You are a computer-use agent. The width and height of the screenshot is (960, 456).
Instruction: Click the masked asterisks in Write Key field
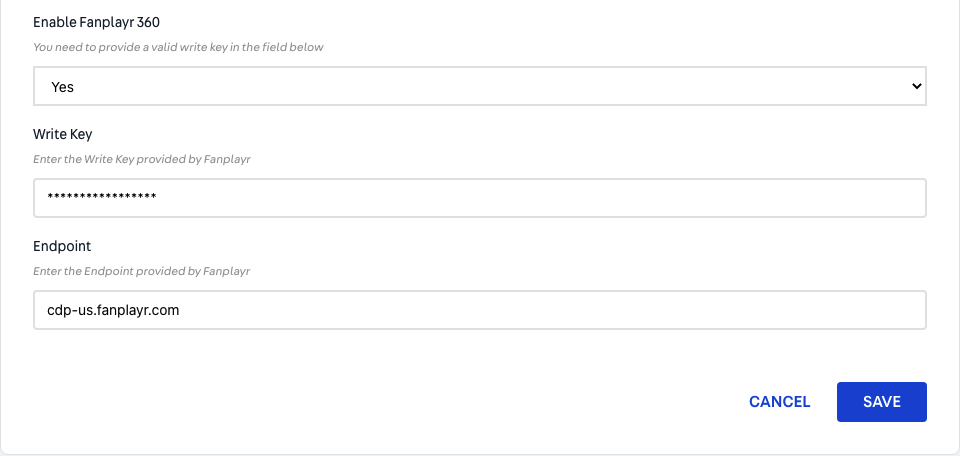tap(102, 197)
